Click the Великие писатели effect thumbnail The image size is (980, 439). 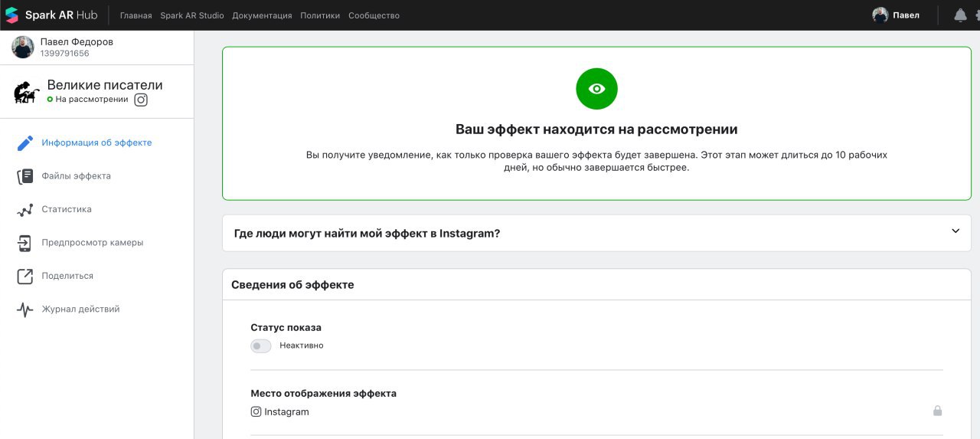27,92
